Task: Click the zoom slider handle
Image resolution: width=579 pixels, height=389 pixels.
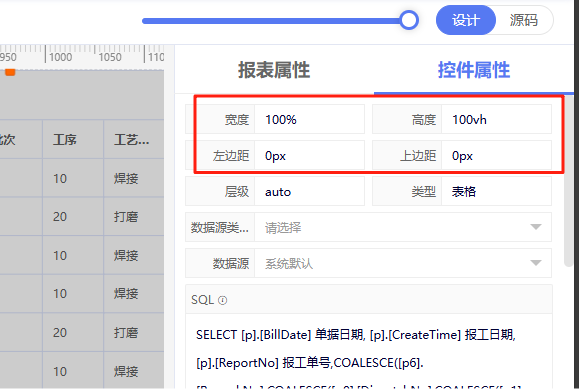Action: click(409, 20)
